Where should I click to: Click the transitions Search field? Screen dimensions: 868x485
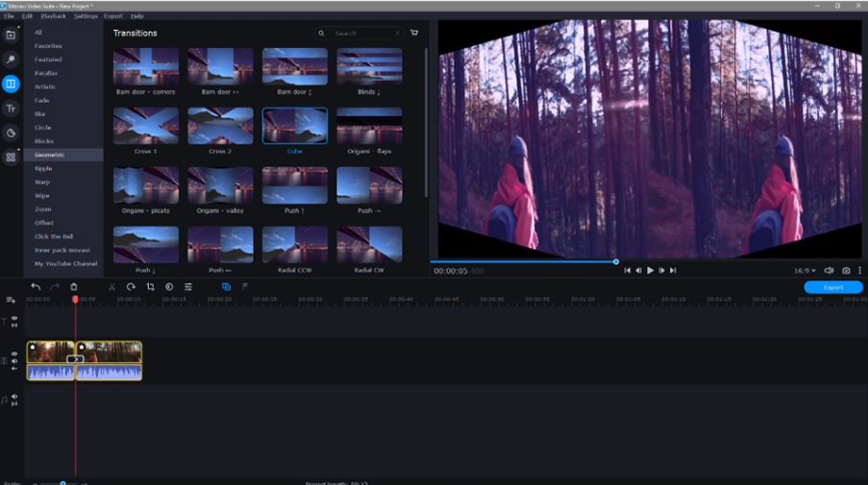[x=359, y=34]
